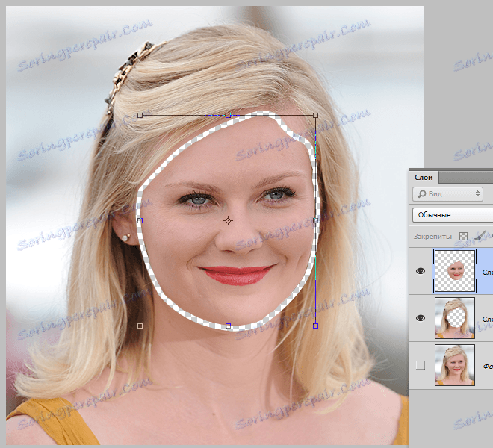Click the transform center reference point crosshair
The height and width of the screenshot is (448, 493).
click(229, 221)
